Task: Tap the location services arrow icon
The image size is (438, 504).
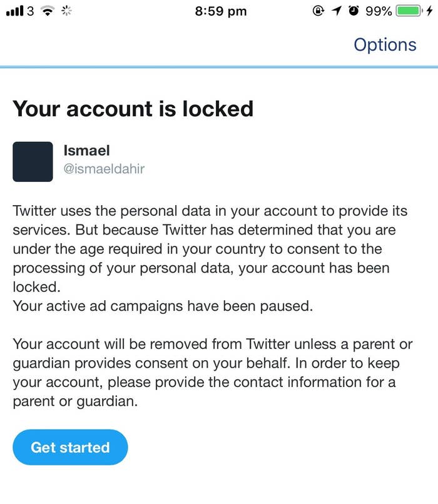Action: click(x=337, y=11)
